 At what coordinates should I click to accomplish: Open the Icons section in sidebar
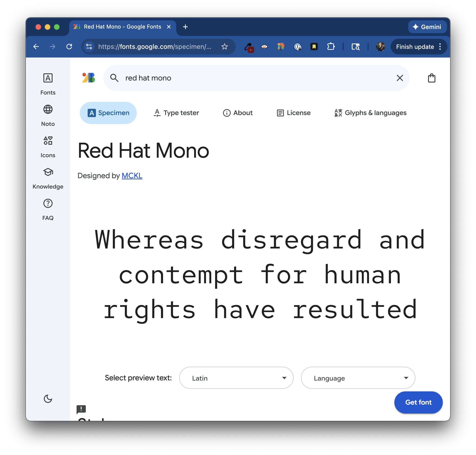[48, 141]
